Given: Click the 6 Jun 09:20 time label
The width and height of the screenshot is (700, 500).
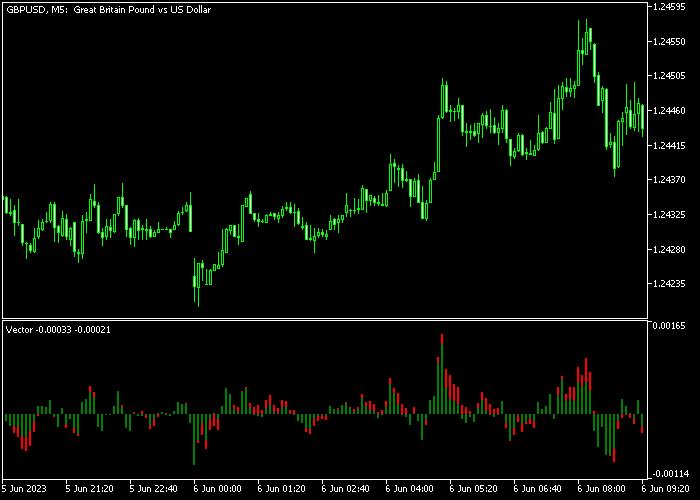Looking at the screenshot, I should tap(666, 489).
